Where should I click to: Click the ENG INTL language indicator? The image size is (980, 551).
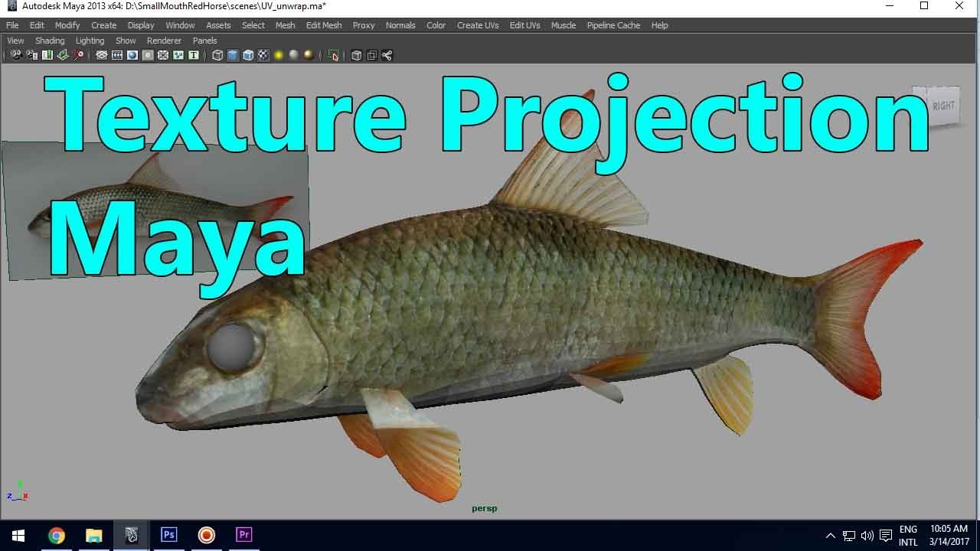click(x=908, y=536)
